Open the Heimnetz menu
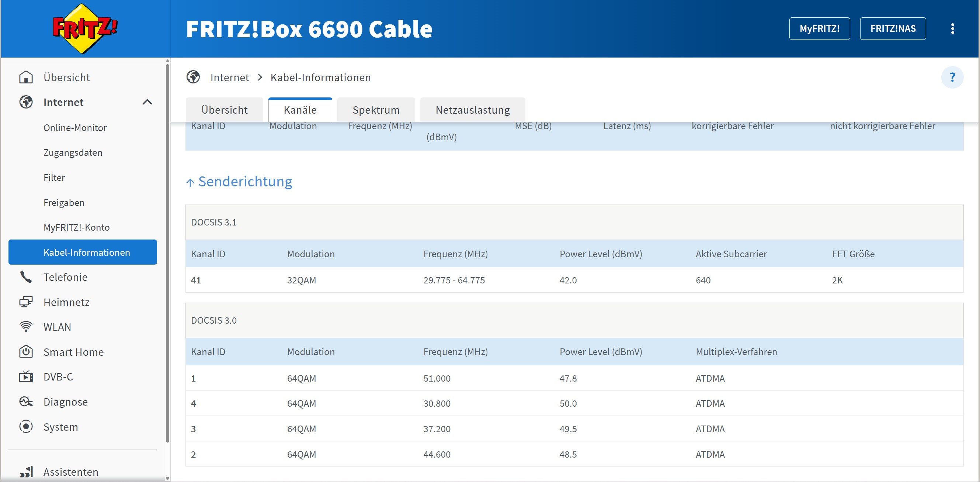This screenshot has width=980, height=482. click(67, 302)
